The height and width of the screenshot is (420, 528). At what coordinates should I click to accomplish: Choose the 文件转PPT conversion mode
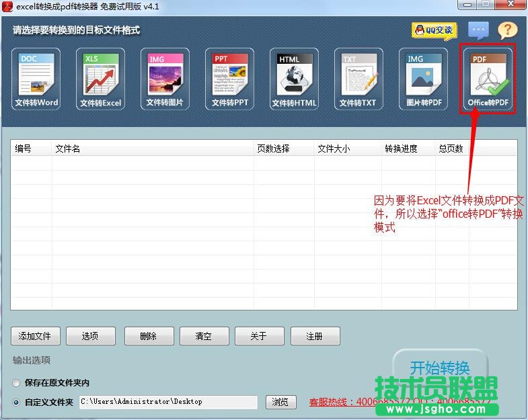[x=229, y=79]
